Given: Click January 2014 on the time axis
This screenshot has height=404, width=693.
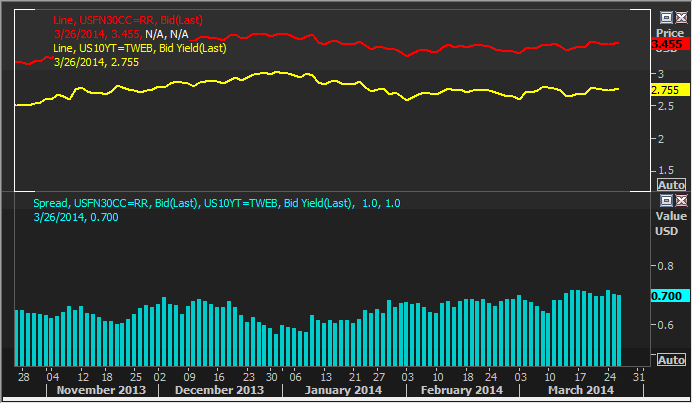Looking at the screenshot, I should click(x=343, y=391).
